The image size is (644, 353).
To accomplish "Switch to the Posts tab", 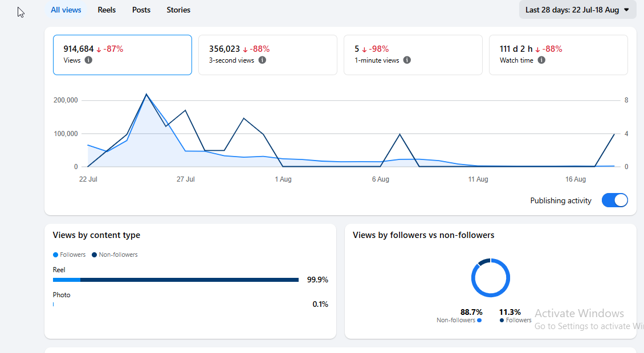I will coord(141,10).
